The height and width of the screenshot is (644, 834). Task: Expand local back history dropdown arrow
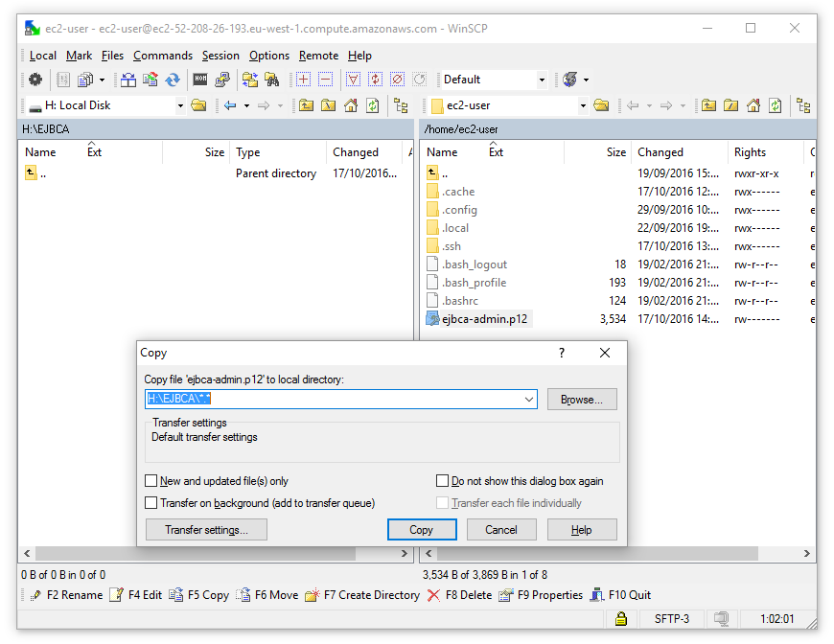pyautogui.click(x=246, y=105)
